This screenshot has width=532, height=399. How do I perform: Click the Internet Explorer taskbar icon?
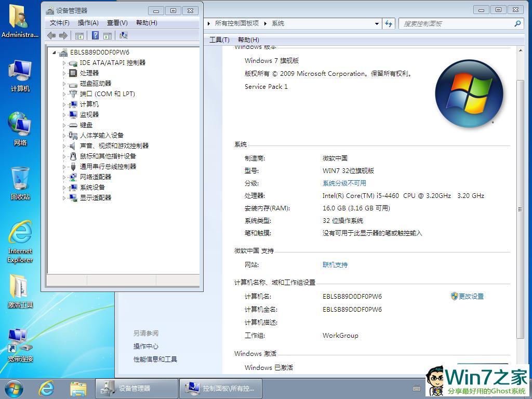[47, 388]
